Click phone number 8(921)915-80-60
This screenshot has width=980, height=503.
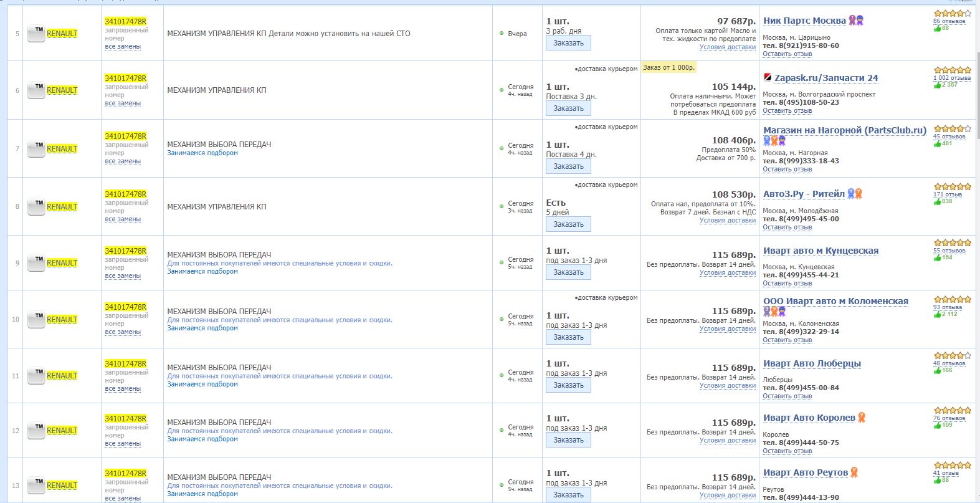(x=809, y=46)
